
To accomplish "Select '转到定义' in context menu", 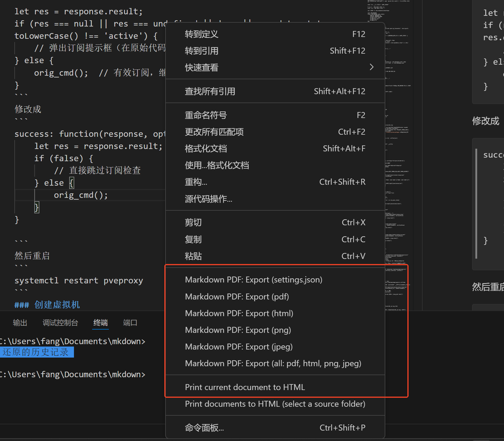I will (275, 34).
